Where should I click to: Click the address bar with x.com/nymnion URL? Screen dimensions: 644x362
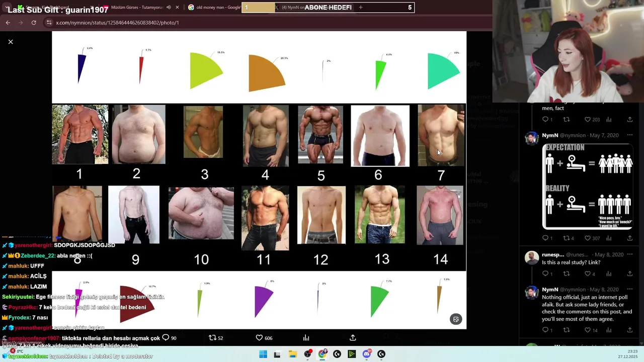pyautogui.click(x=267, y=23)
